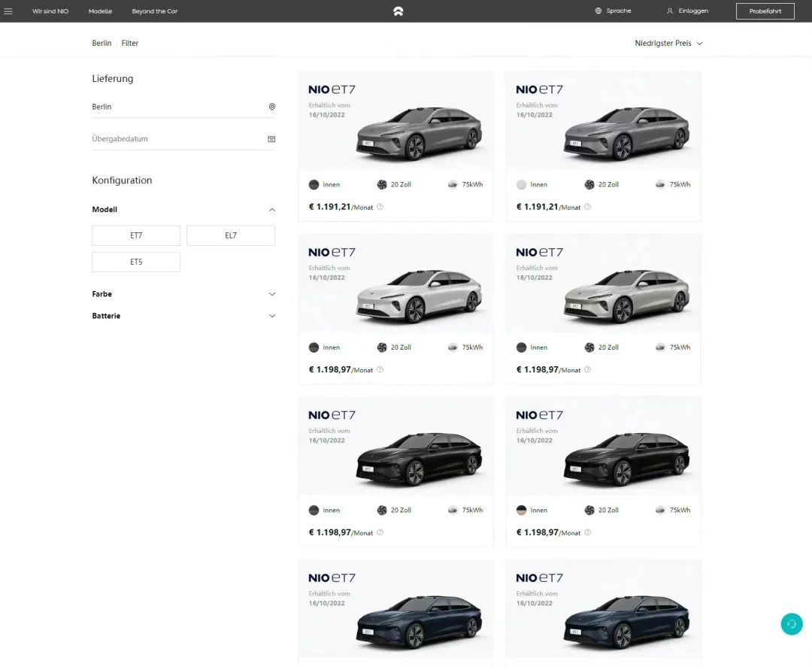Select the ET5 model filter

click(136, 262)
